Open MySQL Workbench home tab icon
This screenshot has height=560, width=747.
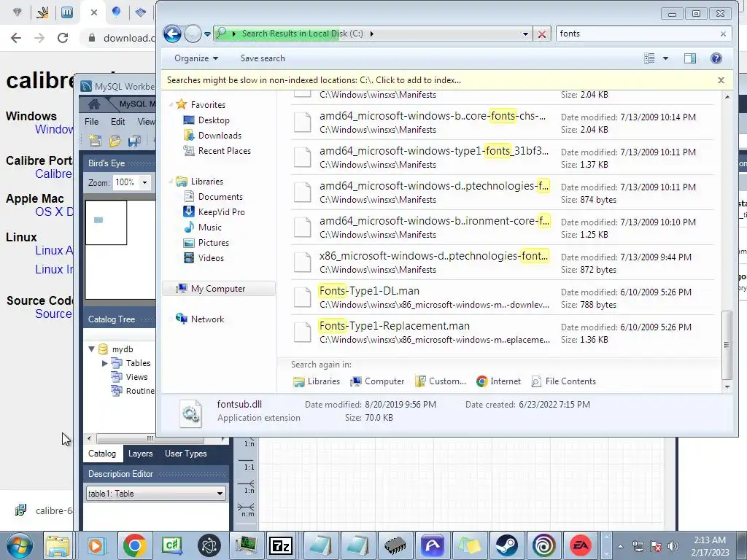[94, 104]
